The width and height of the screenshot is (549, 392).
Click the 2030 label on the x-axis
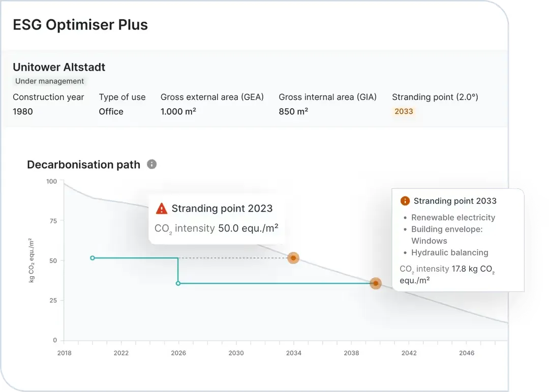coord(236,353)
